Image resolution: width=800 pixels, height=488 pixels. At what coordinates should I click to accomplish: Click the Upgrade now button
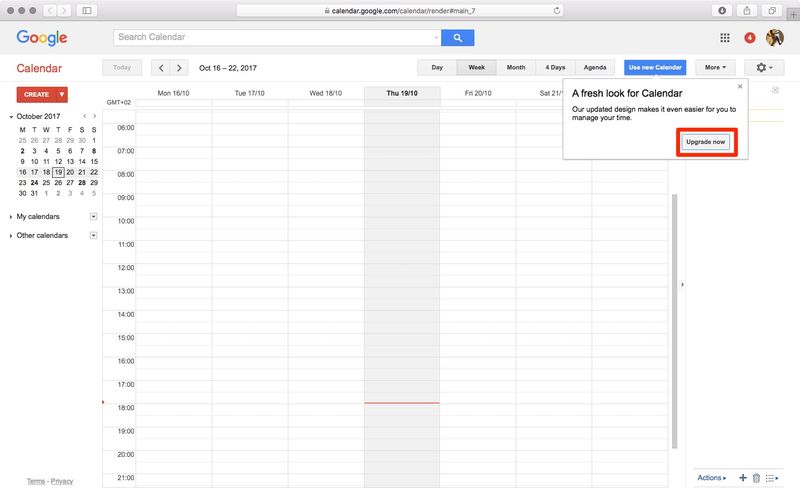706,142
